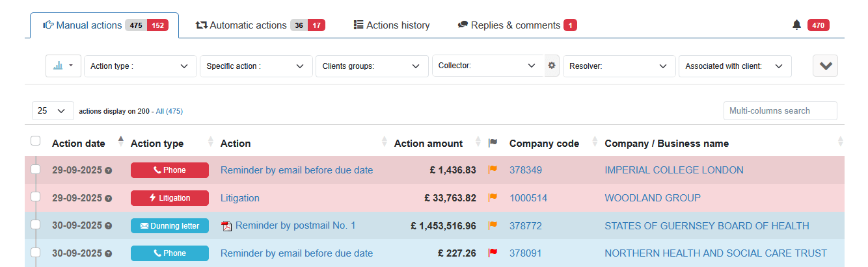The height and width of the screenshot is (267, 868).
Task: Open PDF icon for Reminder by postmail
Action: coord(226,226)
